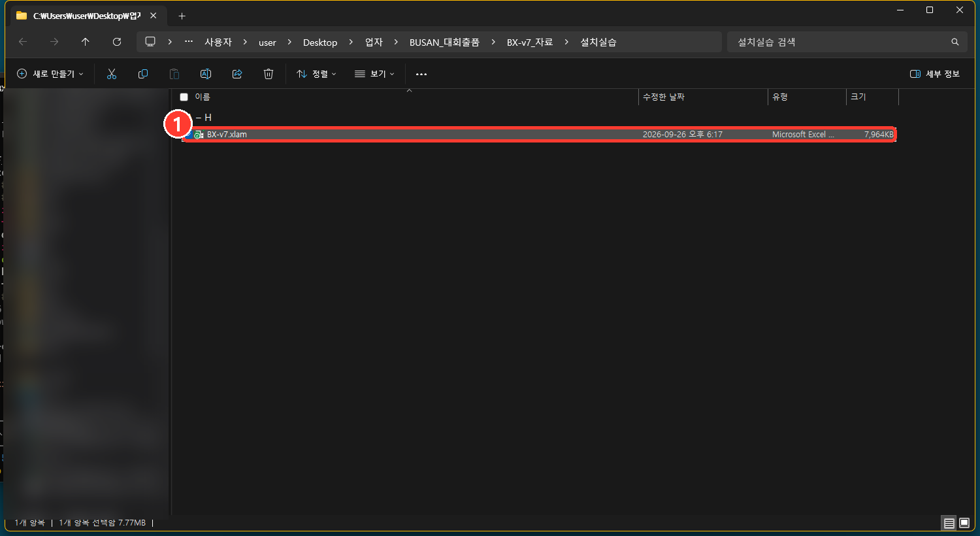
Task: Click the Rename icon in toolbar
Action: click(x=206, y=74)
